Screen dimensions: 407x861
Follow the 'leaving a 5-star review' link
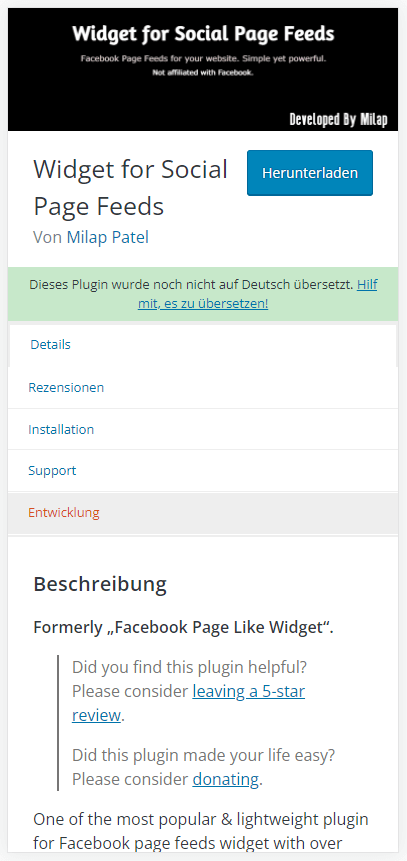click(188, 703)
